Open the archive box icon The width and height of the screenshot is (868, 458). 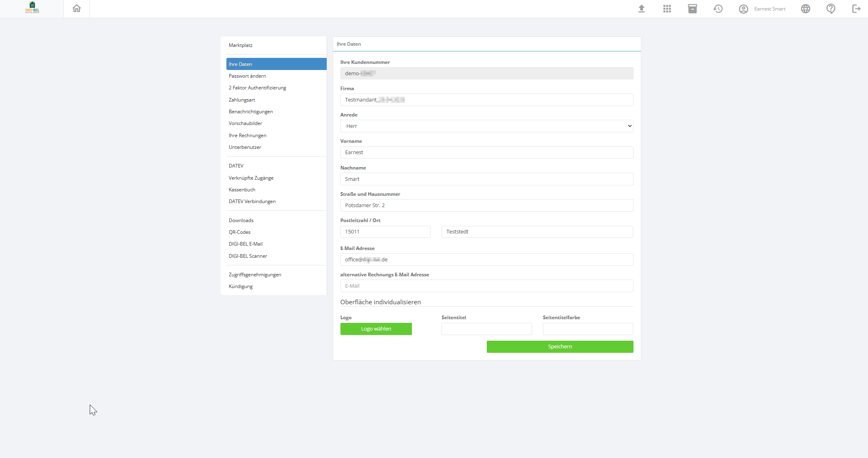692,9
